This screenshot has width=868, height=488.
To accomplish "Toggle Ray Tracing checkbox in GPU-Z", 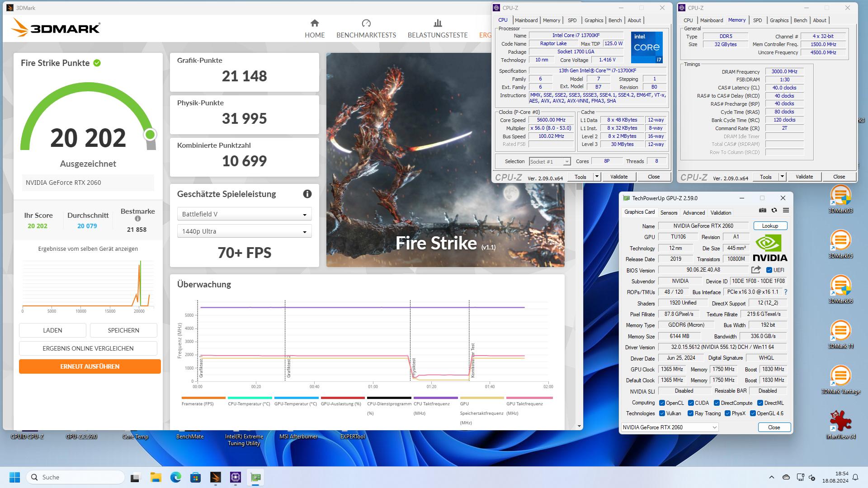I will (x=690, y=413).
